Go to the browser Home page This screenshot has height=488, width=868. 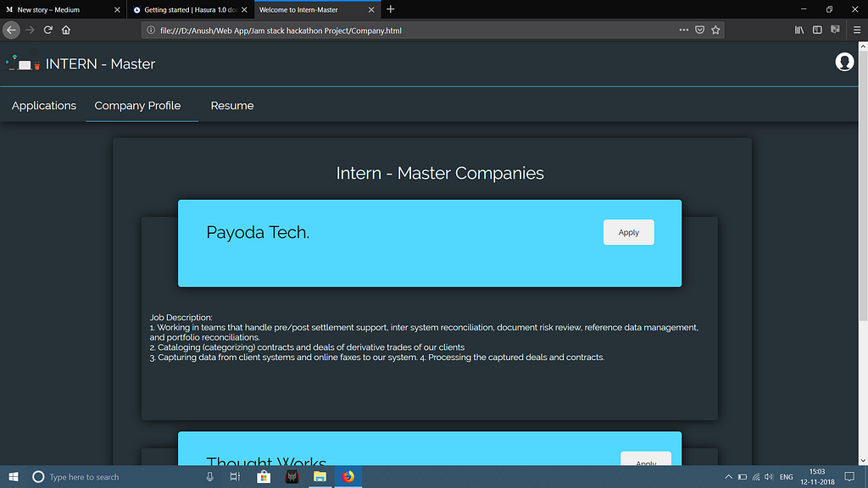(66, 30)
